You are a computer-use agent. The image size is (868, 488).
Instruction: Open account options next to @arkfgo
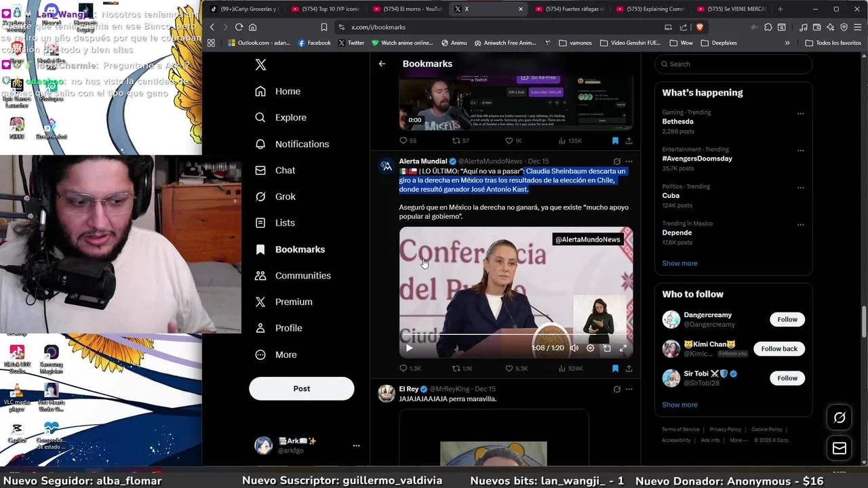356,445
